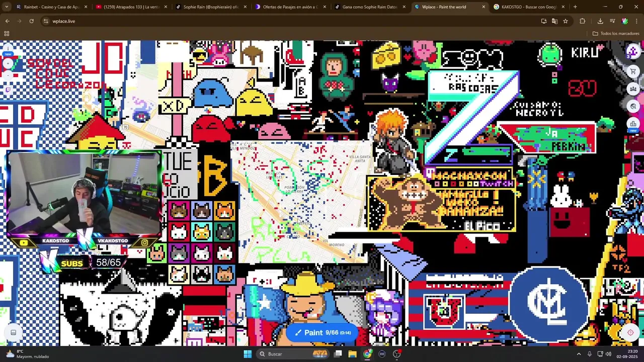Viewport: 644px width, 362px height.
Task: Click the round map button at bottom left
Action: tap(14, 332)
